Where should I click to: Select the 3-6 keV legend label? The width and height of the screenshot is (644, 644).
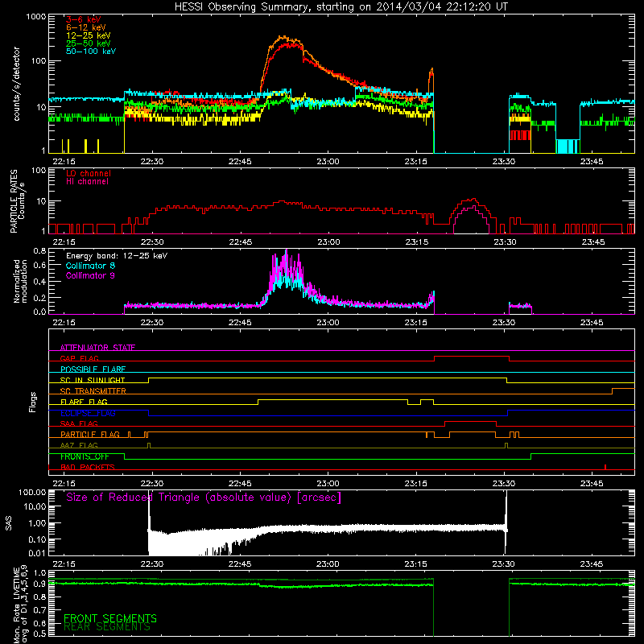84,19
